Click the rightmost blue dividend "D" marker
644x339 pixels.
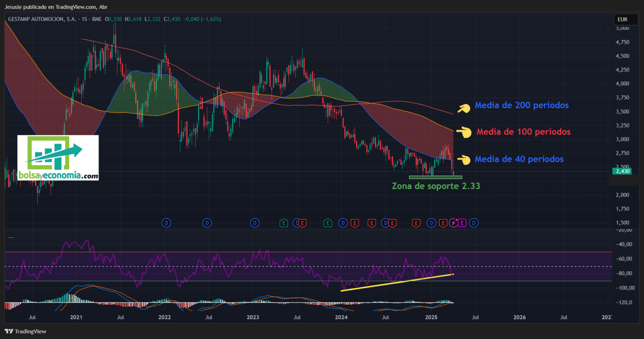474,223
